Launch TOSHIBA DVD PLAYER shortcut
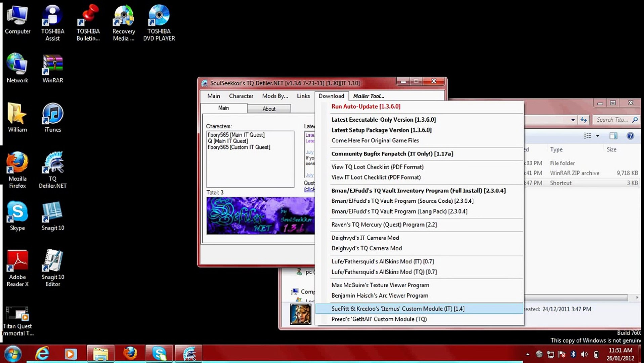The width and height of the screenshot is (644, 363). point(159,23)
